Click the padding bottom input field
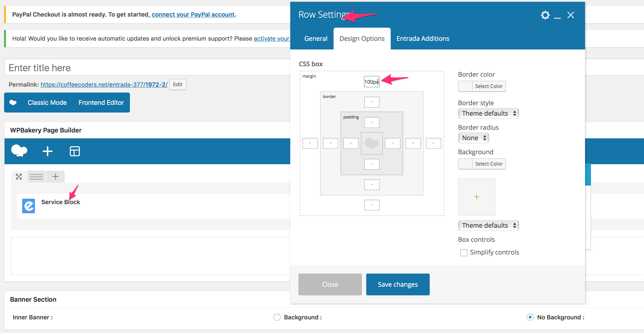 372,164
